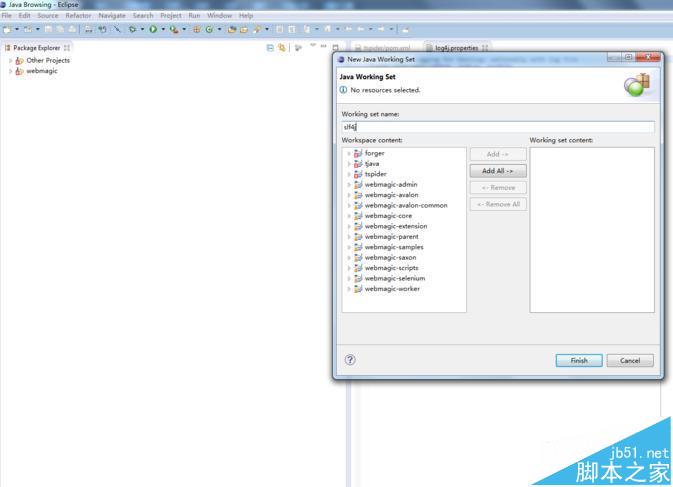Expand the tspider project node
This screenshot has height=487, width=673.
(x=349, y=174)
